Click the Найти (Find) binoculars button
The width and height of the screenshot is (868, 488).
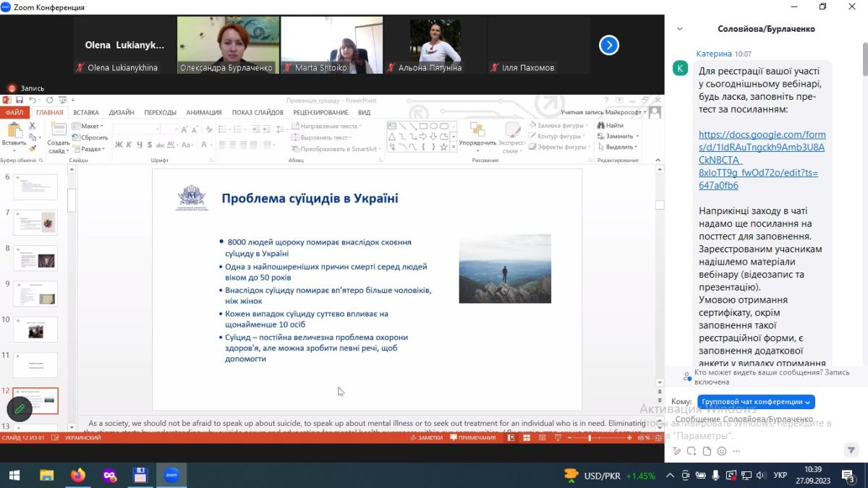point(610,126)
